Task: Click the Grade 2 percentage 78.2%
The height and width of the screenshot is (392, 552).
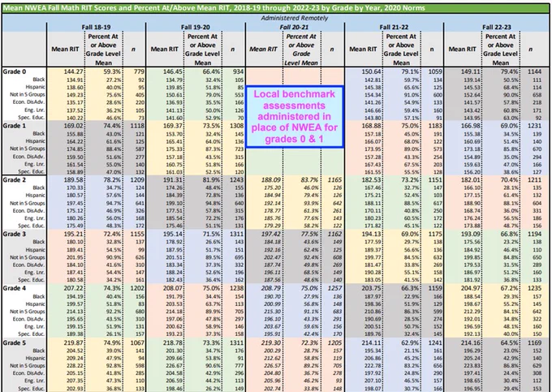Action: [x=112, y=180]
